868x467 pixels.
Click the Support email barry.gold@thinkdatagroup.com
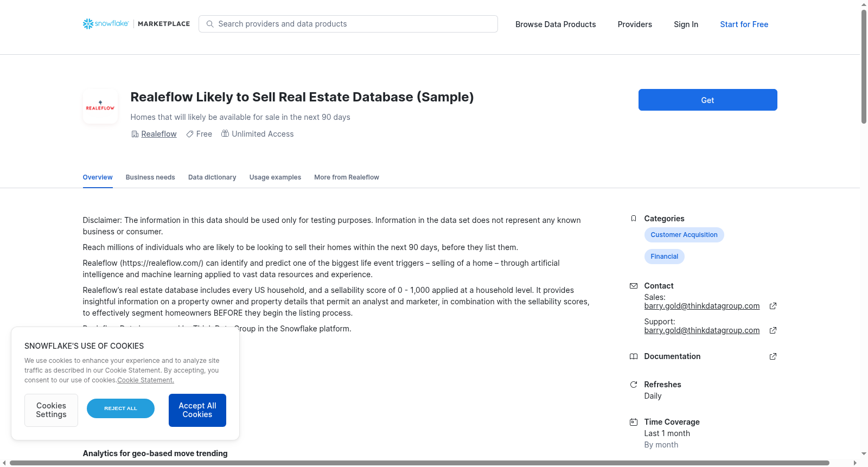coord(702,330)
